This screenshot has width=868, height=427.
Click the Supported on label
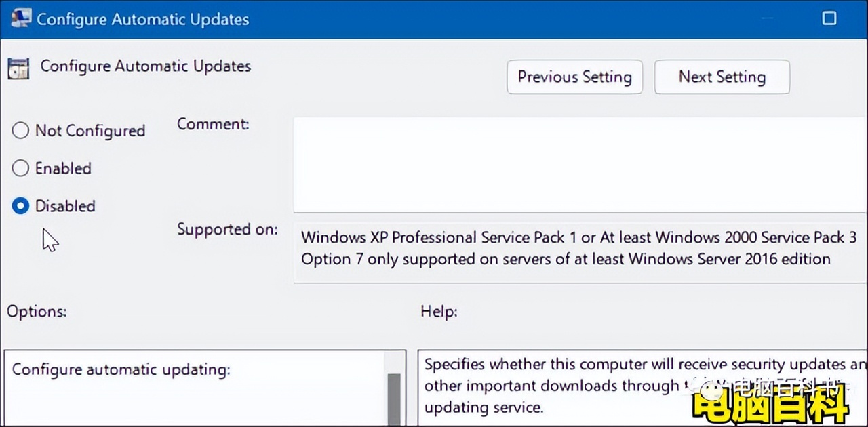coord(227,229)
